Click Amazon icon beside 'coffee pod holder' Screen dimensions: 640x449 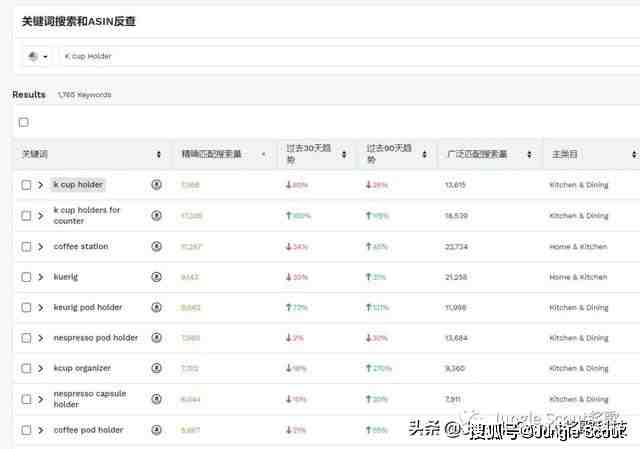point(156,429)
